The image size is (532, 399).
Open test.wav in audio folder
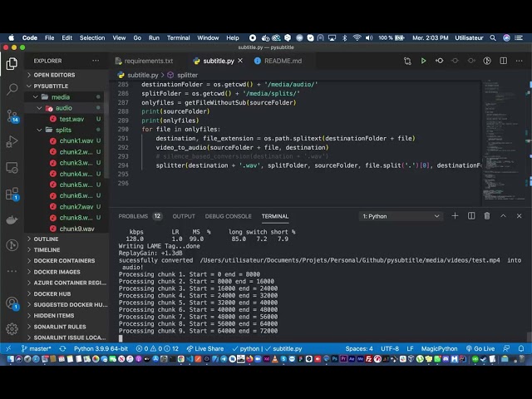tap(71, 119)
